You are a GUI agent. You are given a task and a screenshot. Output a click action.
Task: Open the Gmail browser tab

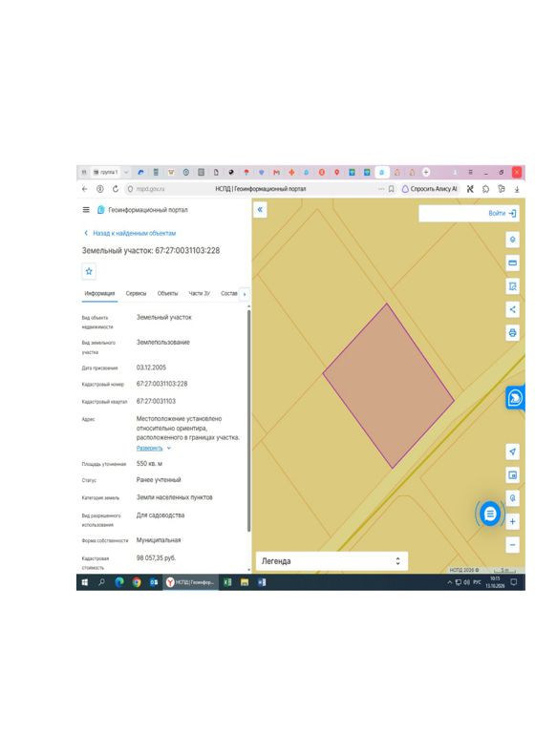point(276,172)
